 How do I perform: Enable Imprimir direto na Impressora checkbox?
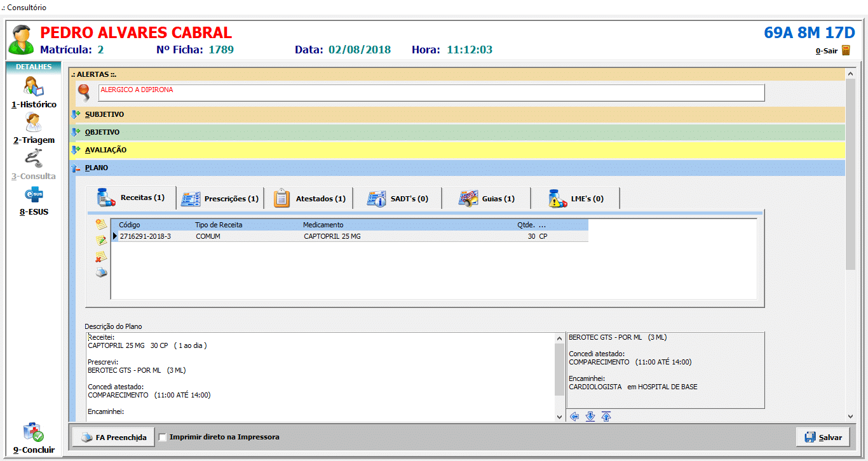pyautogui.click(x=163, y=438)
